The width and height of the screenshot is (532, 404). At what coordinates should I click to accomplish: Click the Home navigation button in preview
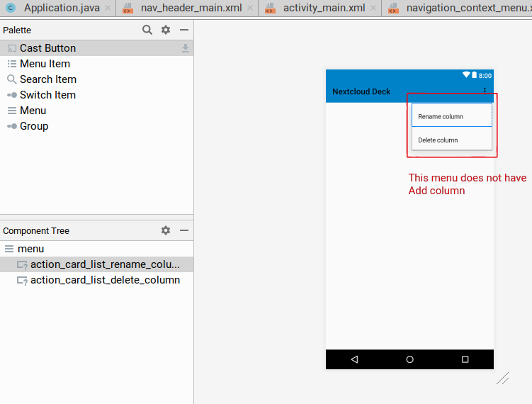coord(410,359)
